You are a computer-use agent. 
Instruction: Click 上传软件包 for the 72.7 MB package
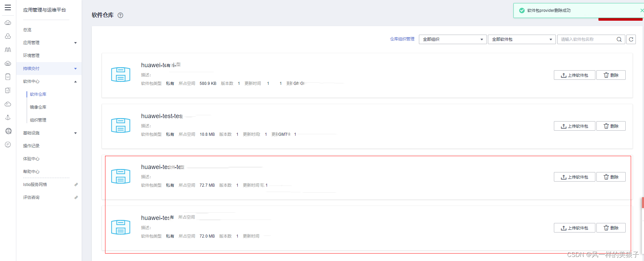[x=575, y=177]
